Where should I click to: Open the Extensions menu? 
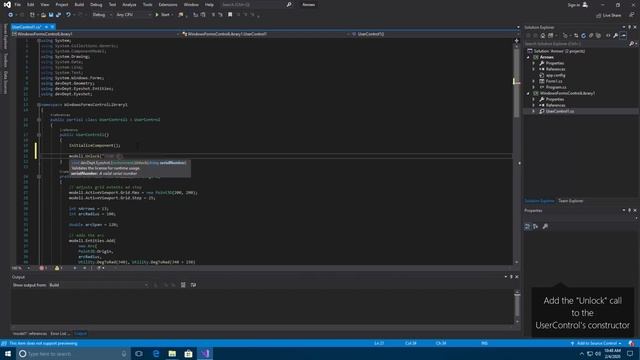tap(168, 4)
